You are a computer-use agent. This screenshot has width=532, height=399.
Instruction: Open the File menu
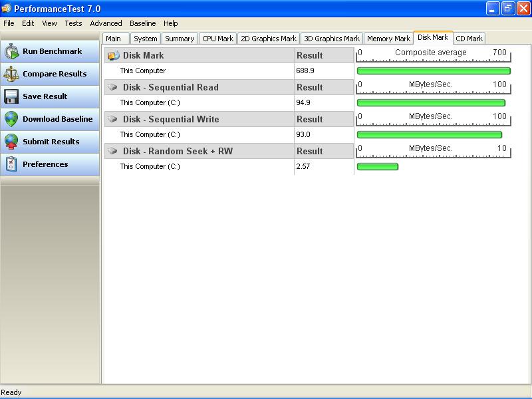pyautogui.click(x=9, y=23)
